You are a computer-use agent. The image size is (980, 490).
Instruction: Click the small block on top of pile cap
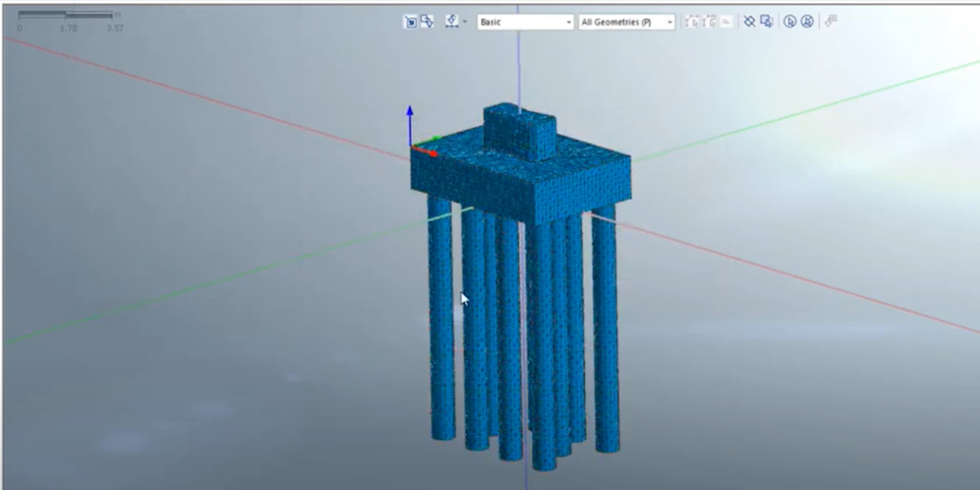520,132
